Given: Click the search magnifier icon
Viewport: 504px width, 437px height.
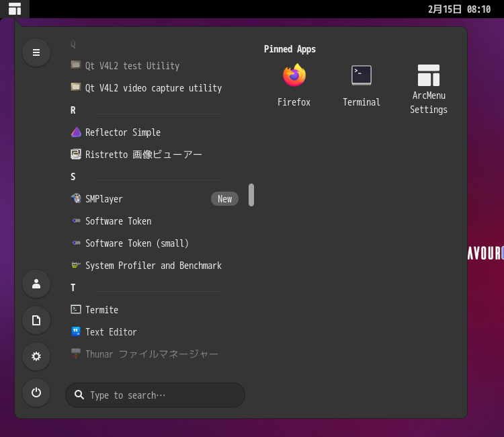Looking at the screenshot, I should (79, 395).
